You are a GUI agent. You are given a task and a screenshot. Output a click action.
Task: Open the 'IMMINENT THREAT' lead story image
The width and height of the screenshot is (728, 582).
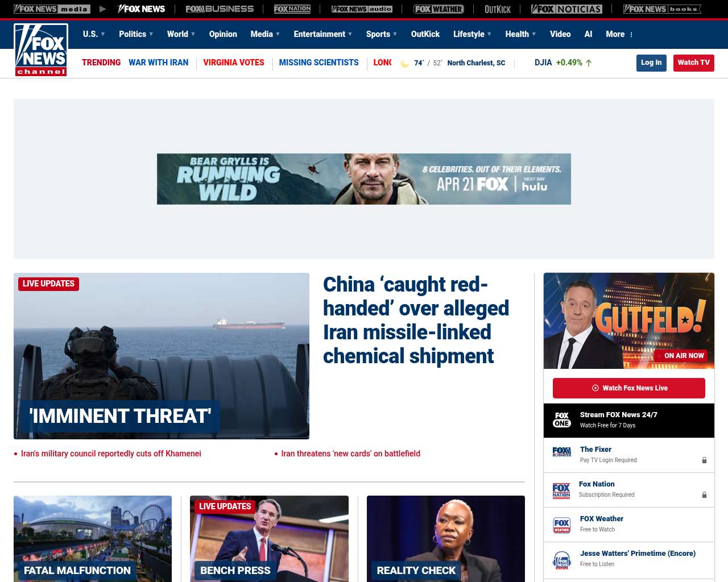click(162, 356)
